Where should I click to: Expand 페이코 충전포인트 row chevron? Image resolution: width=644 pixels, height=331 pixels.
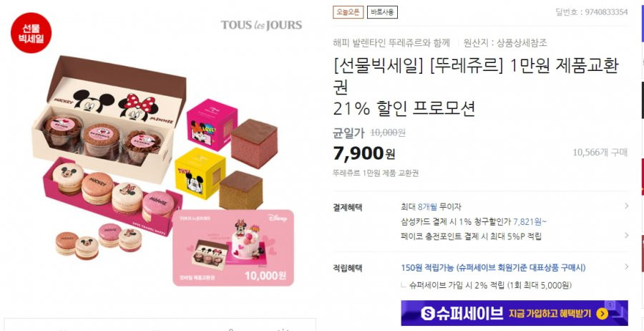tap(626, 235)
